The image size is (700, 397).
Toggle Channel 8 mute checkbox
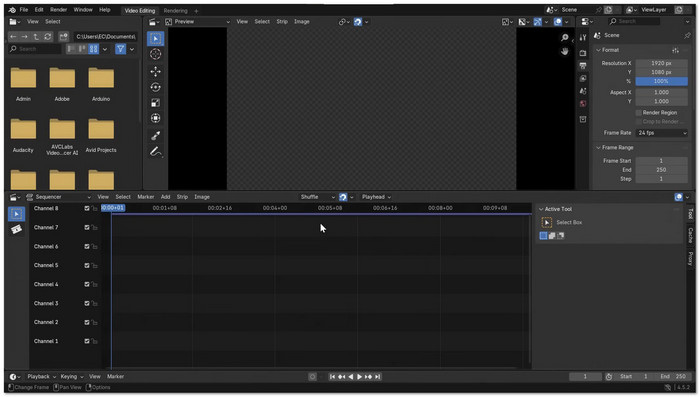coord(87,209)
